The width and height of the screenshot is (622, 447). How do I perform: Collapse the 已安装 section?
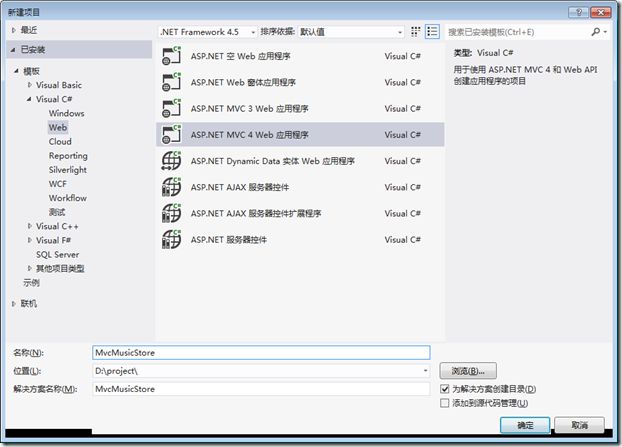coord(13,50)
